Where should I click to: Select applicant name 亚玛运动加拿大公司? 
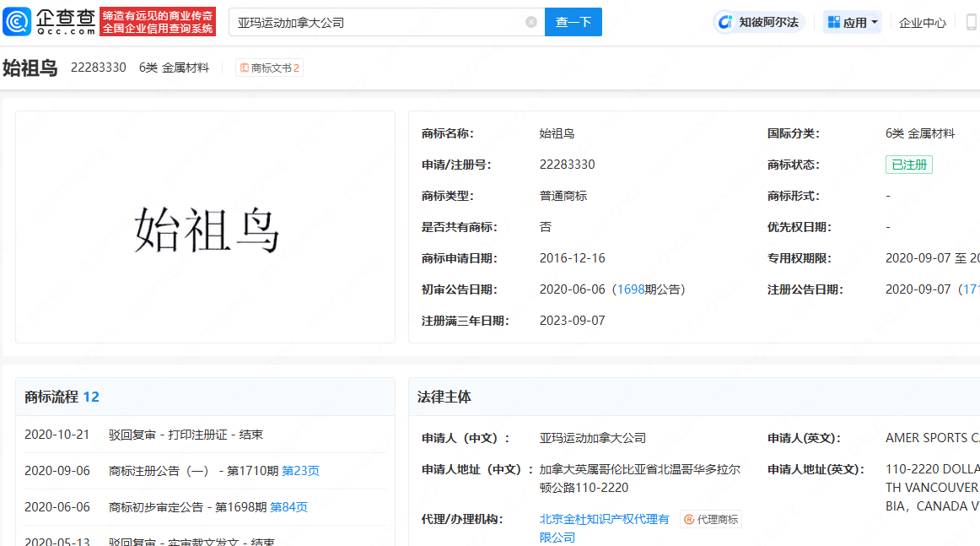click(x=593, y=439)
